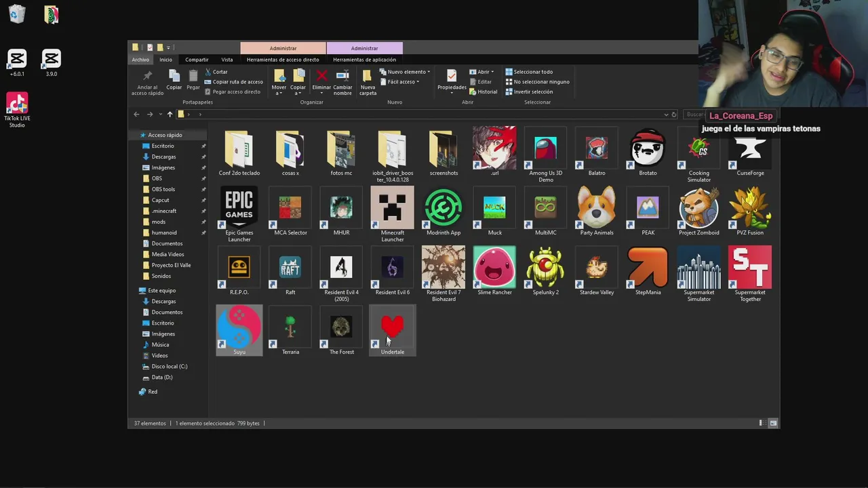Select the Minecraft Launcher creeper icon

393,209
